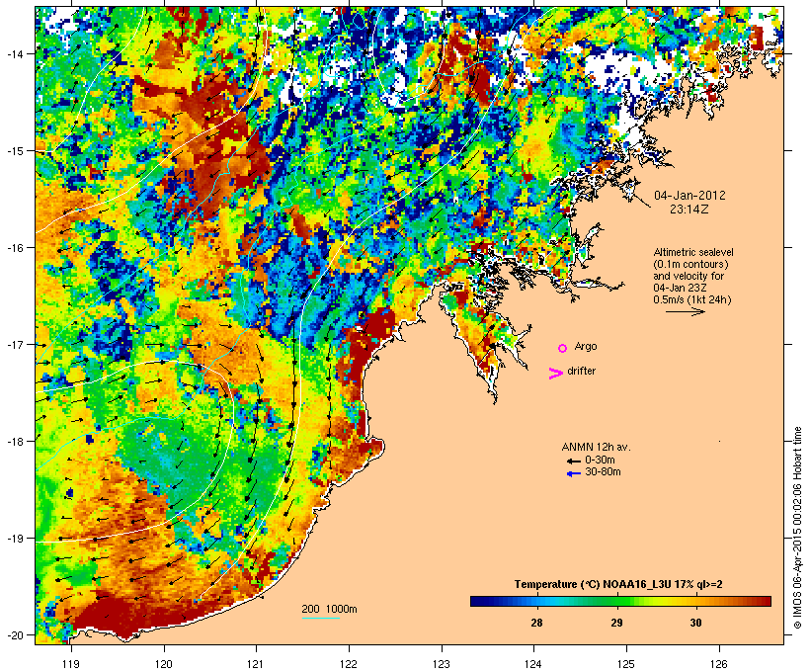This screenshot has width=810, height=672.
Task: Click the 'ANMN 12h av.' heading
Action: tap(596, 447)
